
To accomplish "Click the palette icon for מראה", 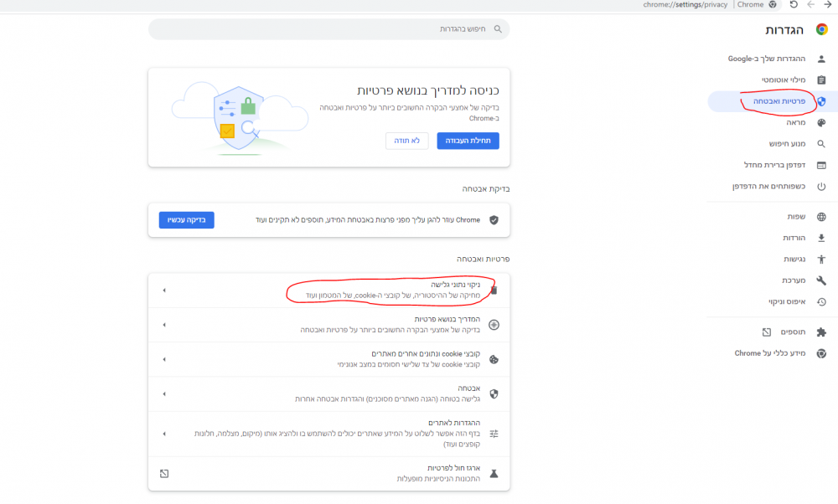I will (821, 123).
